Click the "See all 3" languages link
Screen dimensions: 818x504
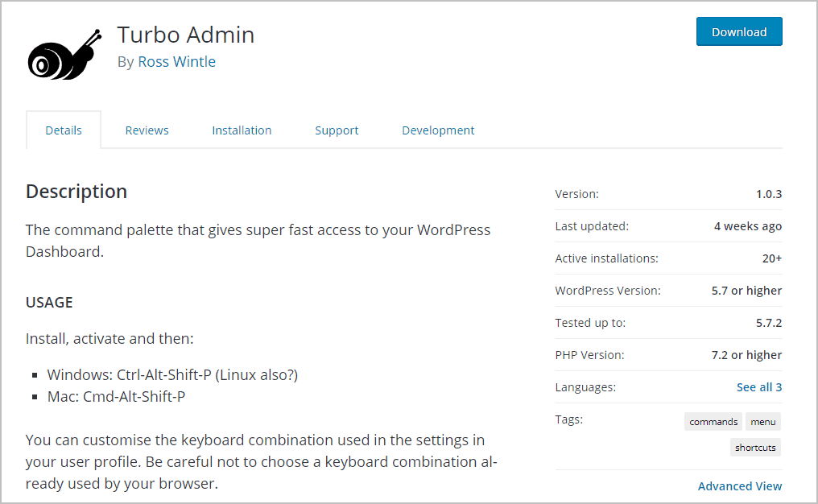point(758,386)
